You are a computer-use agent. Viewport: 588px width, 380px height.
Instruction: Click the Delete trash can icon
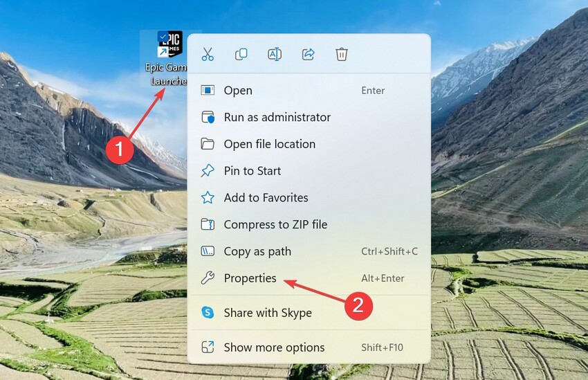pos(342,54)
